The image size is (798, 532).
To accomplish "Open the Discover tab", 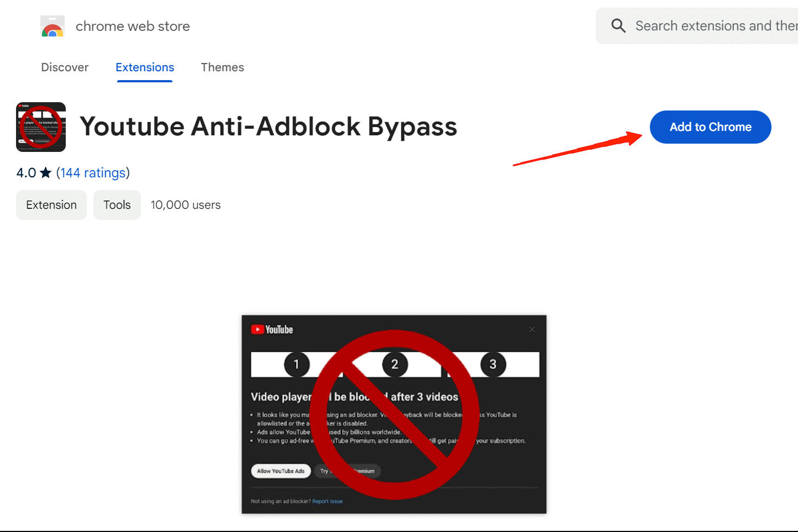I will (65, 67).
